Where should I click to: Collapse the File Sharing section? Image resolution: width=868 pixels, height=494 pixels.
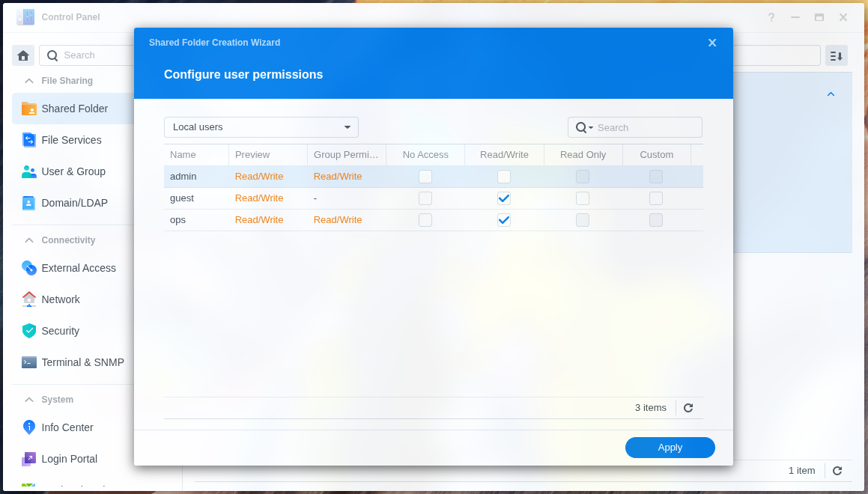(x=29, y=81)
